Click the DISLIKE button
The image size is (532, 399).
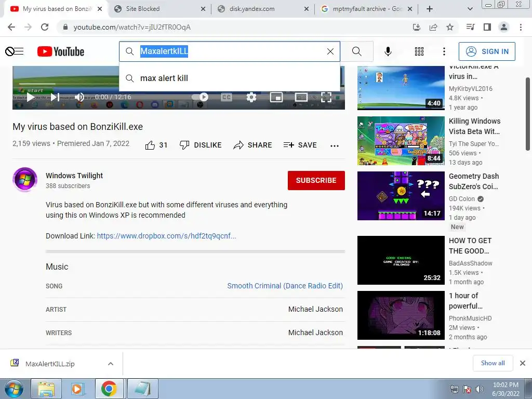(x=201, y=145)
